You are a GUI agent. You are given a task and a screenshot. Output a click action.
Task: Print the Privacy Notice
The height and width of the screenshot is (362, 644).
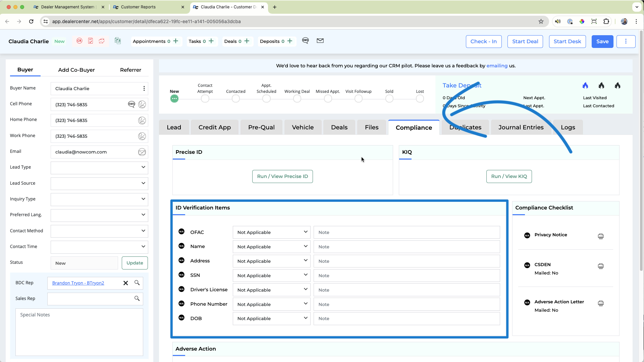601,236
